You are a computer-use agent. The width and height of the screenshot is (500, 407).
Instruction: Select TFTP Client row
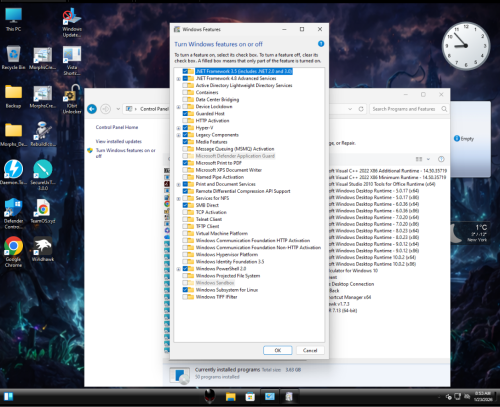pyautogui.click(x=207, y=226)
